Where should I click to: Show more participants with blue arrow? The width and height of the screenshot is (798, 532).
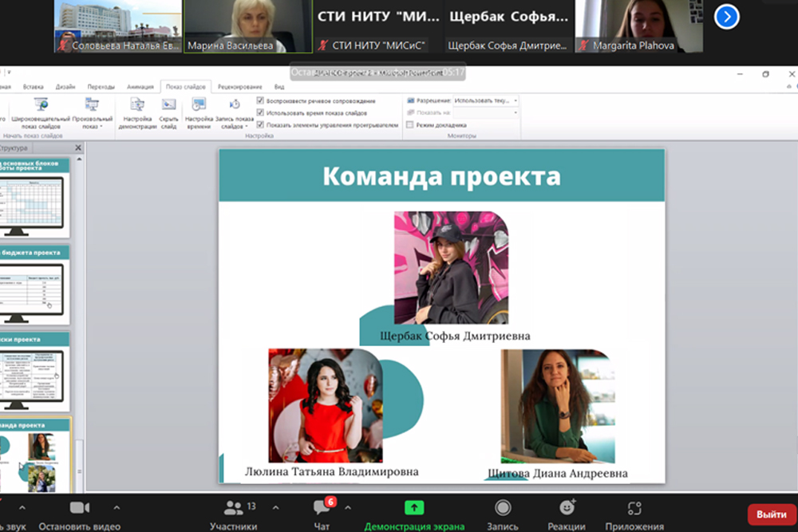click(726, 16)
